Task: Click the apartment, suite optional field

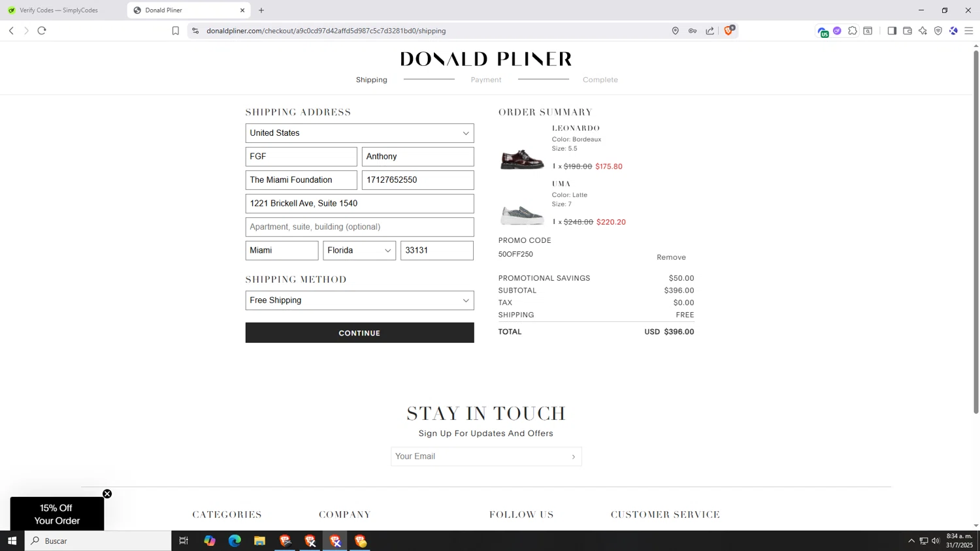Action: coord(359,227)
